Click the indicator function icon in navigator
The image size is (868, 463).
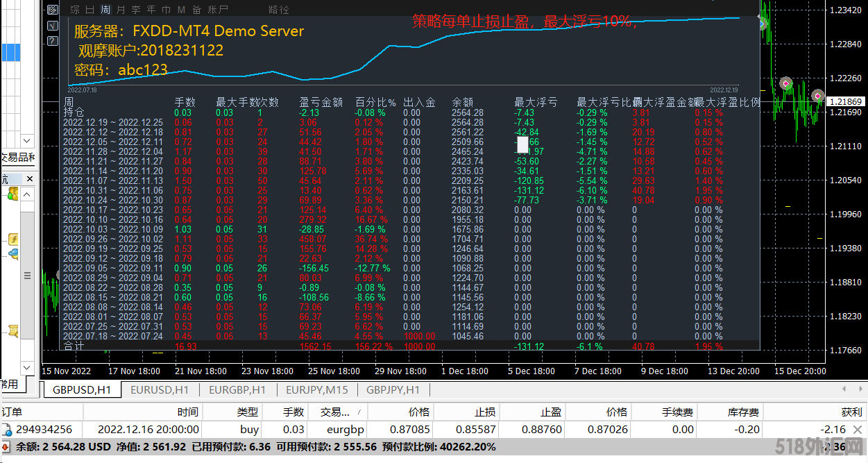pyautogui.click(x=13, y=239)
